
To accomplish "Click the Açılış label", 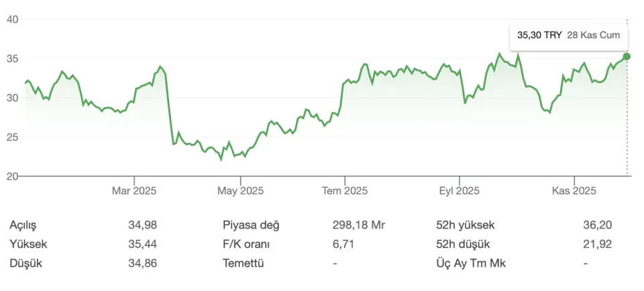I will 25,225.
